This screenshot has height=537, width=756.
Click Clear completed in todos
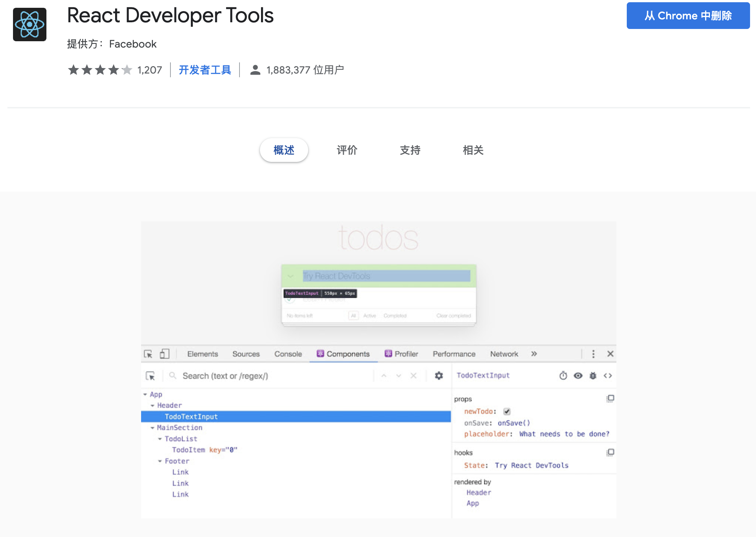coord(454,316)
